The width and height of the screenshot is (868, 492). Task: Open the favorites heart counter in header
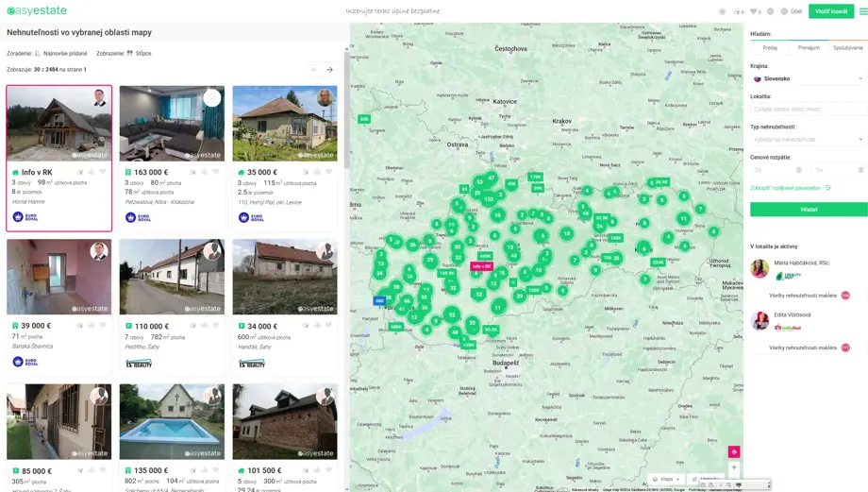point(756,11)
